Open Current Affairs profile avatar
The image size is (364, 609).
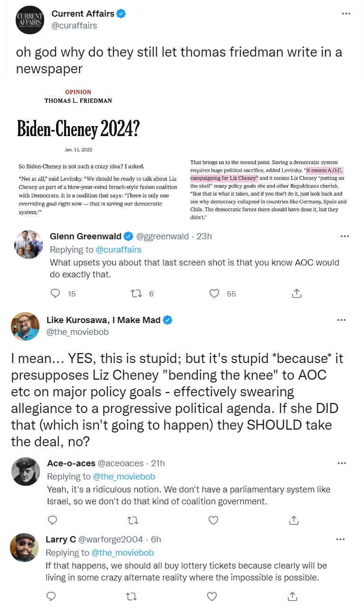[30, 20]
